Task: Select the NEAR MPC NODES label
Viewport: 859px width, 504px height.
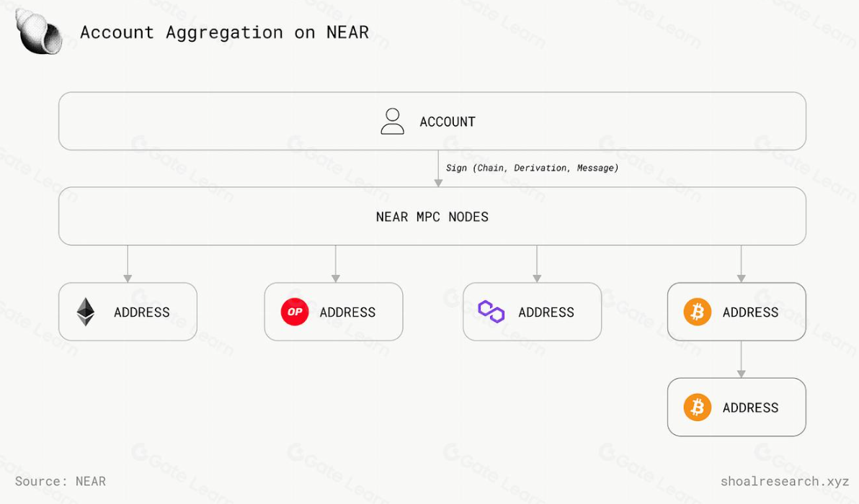Action: [432, 217]
